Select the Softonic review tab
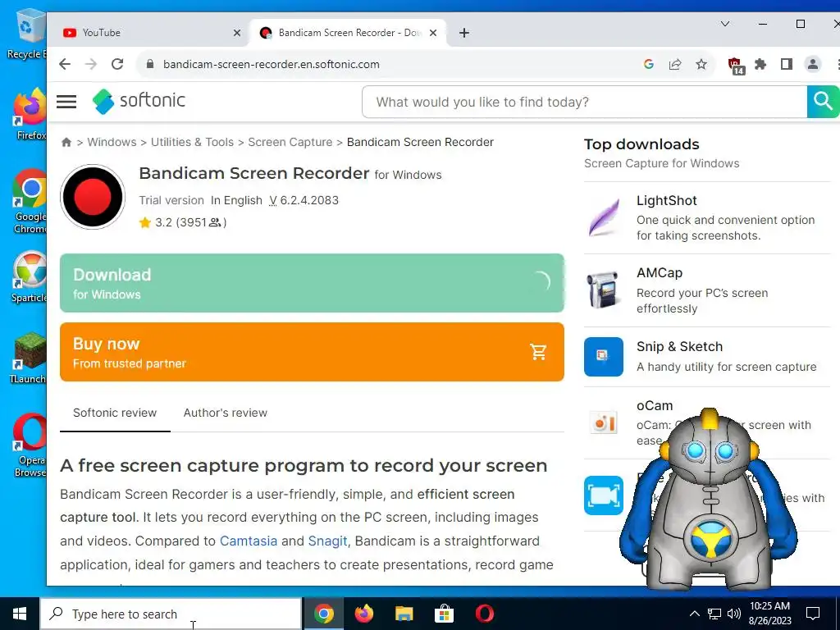840x630 pixels. [x=115, y=413]
